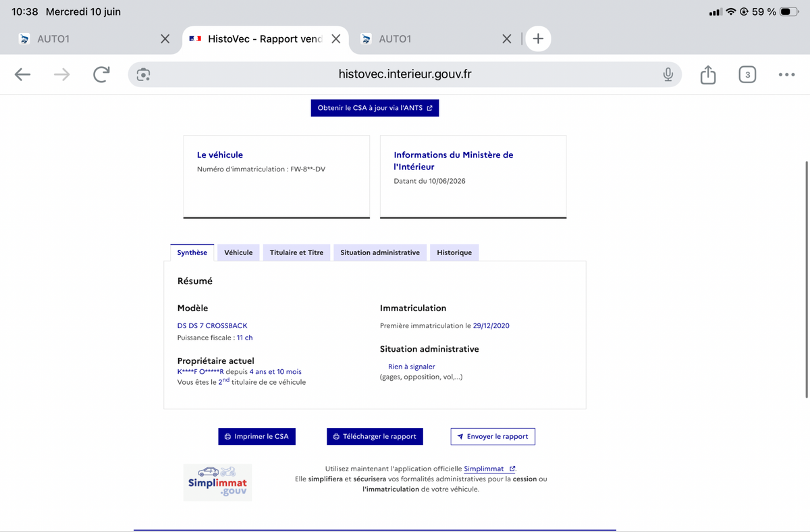The image size is (810, 532).
Task: Tap the microphone icon in address bar
Action: coord(668,74)
